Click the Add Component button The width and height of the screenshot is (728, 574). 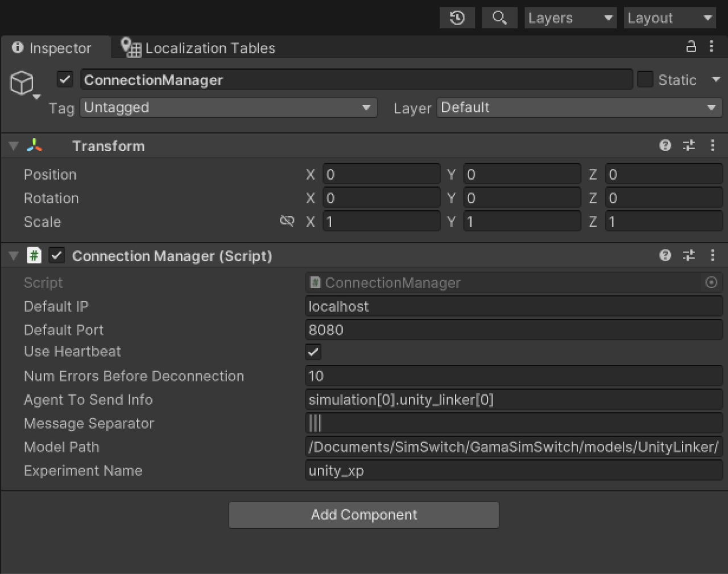pyautogui.click(x=363, y=514)
